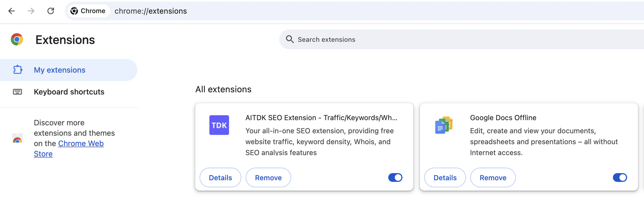
Task: Click the Chrome logo beside Extensions title
Action: 17,40
